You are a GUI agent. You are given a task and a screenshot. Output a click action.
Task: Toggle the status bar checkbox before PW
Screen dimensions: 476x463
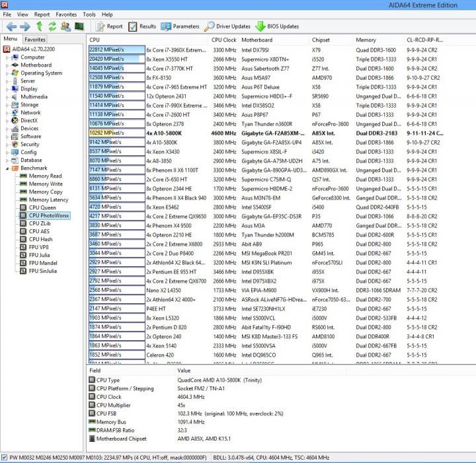[4, 457]
